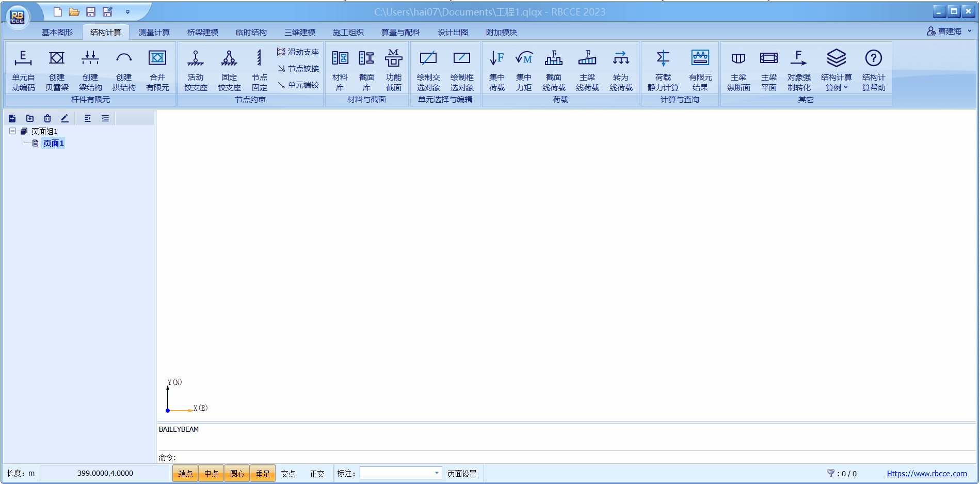Open the 临时结构 ribbon tab
Image resolution: width=980 pixels, height=484 pixels.
click(251, 32)
